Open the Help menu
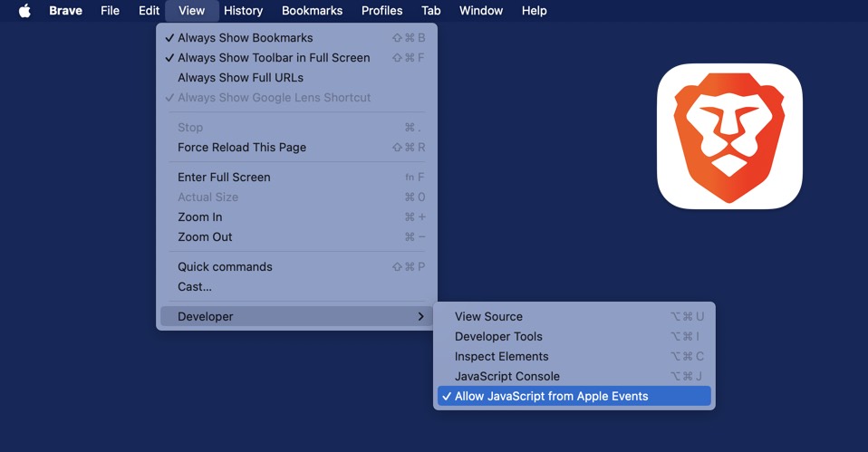This screenshot has width=868, height=452. click(x=534, y=11)
